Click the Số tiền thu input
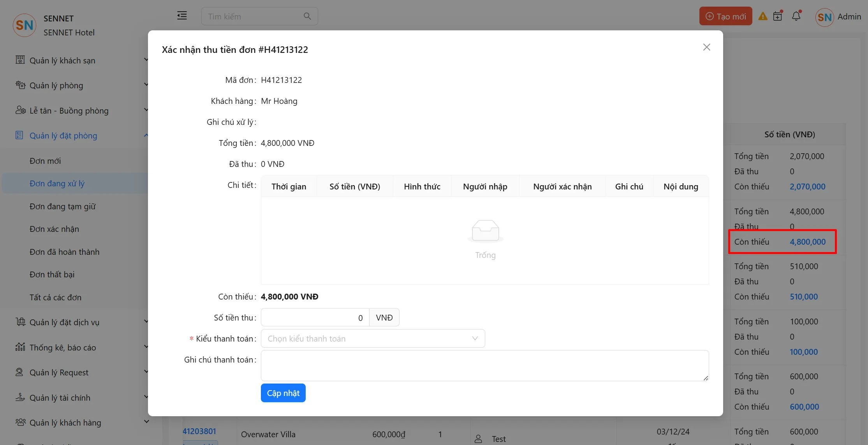This screenshot has width=868, height=445. click(315, 318)
